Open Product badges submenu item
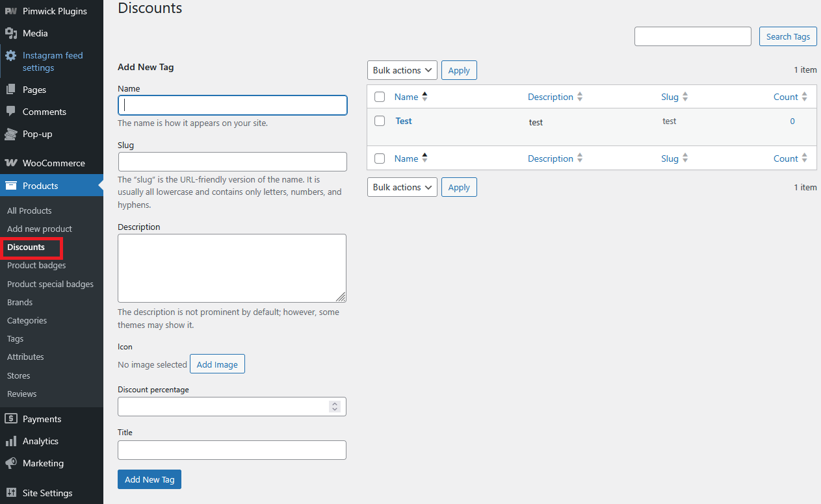The image size is (821, 504). tap(36, 265)
